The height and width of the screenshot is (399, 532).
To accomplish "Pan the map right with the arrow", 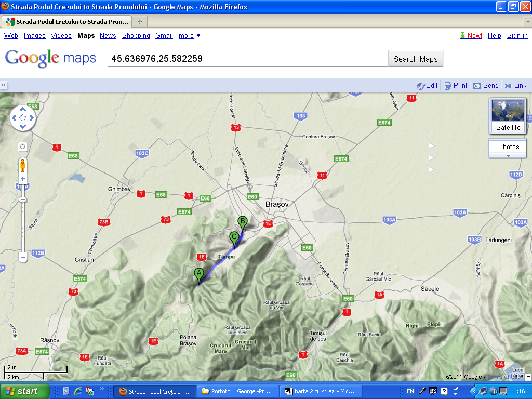I will click(x=32, y=118).
